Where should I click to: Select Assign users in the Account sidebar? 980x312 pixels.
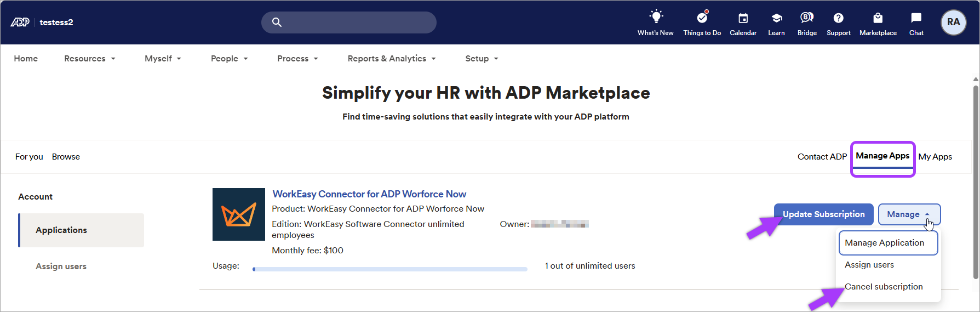coord(61,266)
